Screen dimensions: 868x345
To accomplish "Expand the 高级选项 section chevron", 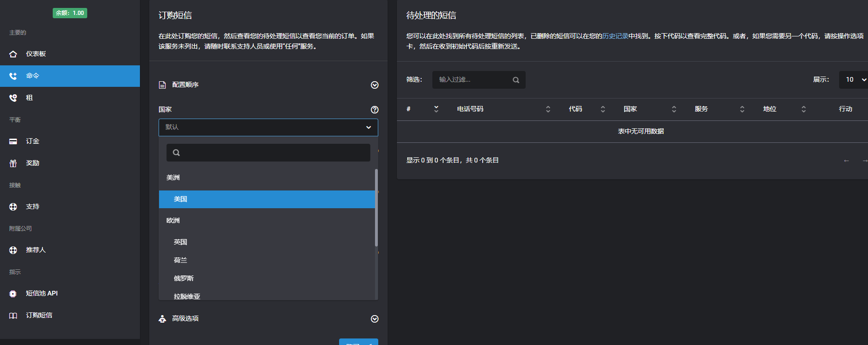I will pyautogui.click(x=375, y=319).
